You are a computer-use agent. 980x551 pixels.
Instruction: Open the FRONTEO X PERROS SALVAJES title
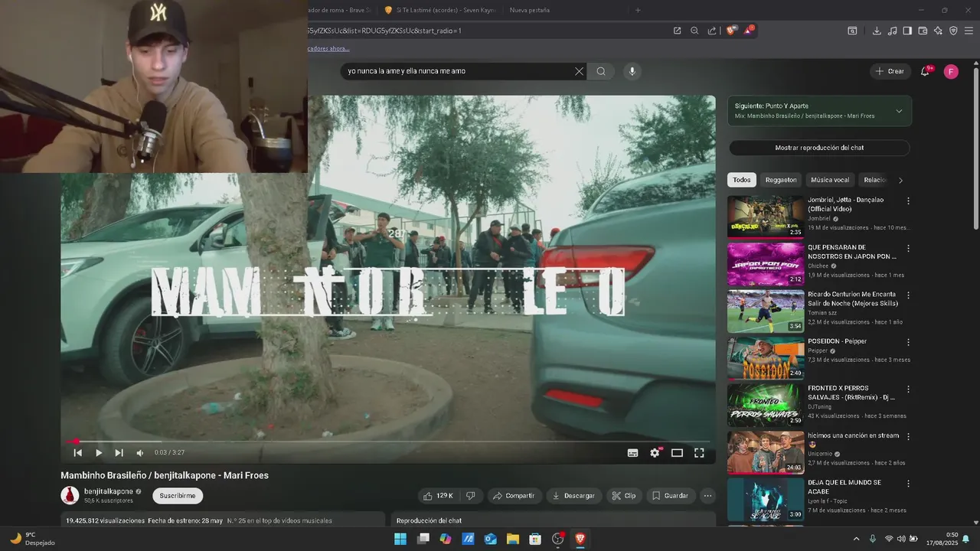pos(851,393)
